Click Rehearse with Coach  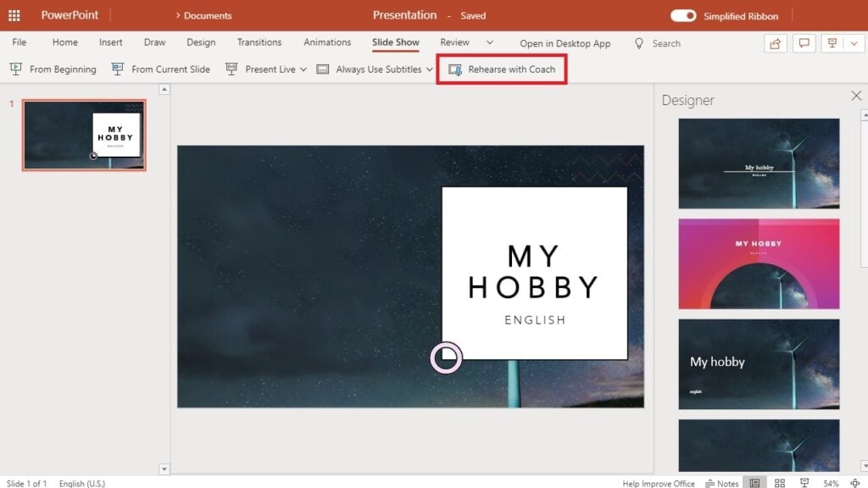[x=502, y=69]
